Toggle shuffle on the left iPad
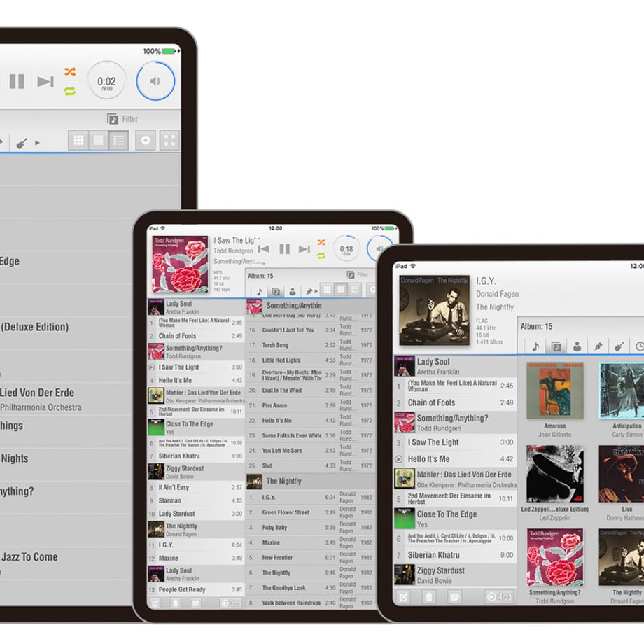Viewport: 644px width, 644px height. click(70, 72)
